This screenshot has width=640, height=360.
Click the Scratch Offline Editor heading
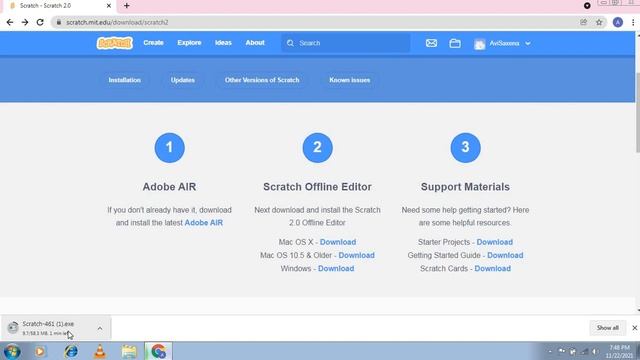pyautogui.click(x=317, y=187)
